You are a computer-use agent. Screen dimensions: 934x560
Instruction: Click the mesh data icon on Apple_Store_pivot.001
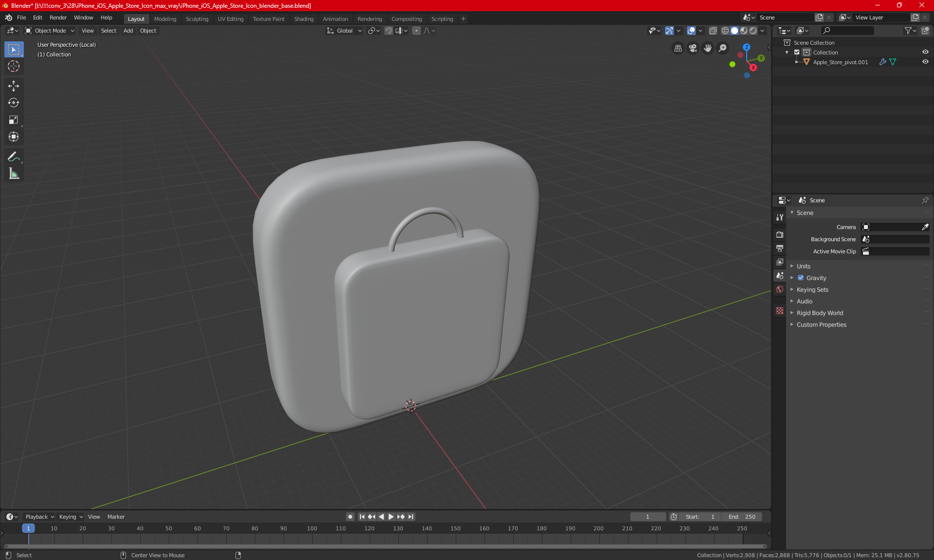point(893,62)
